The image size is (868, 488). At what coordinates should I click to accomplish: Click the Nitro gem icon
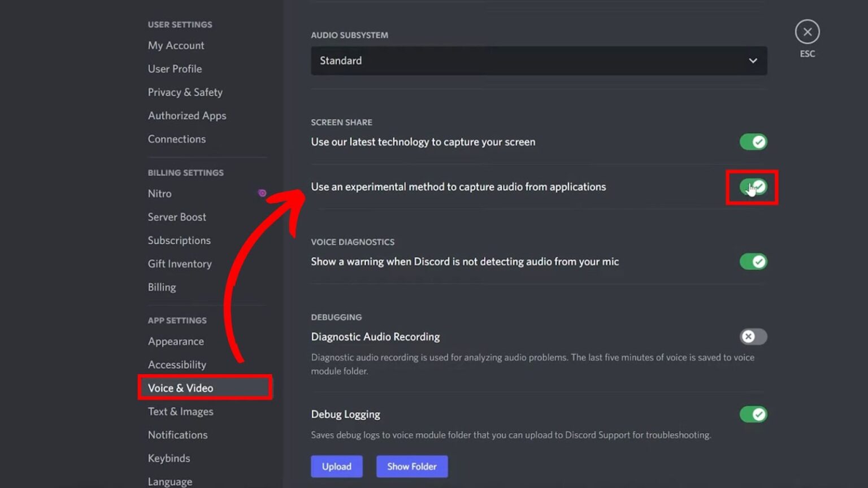click(x=262, y=193)
